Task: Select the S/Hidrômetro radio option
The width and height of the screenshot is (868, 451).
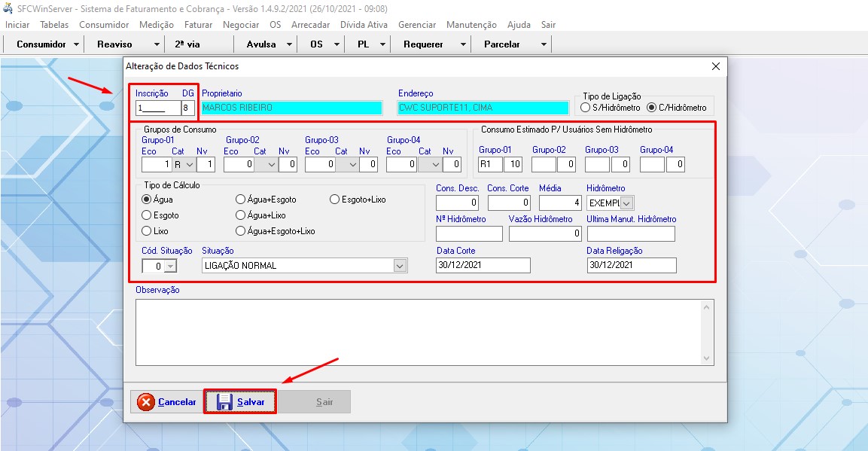Action: (x=586, y=108)
